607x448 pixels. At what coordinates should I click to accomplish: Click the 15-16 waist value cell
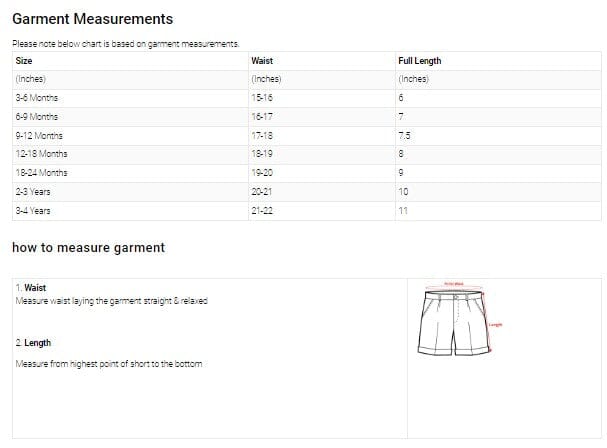pos(265,97)
